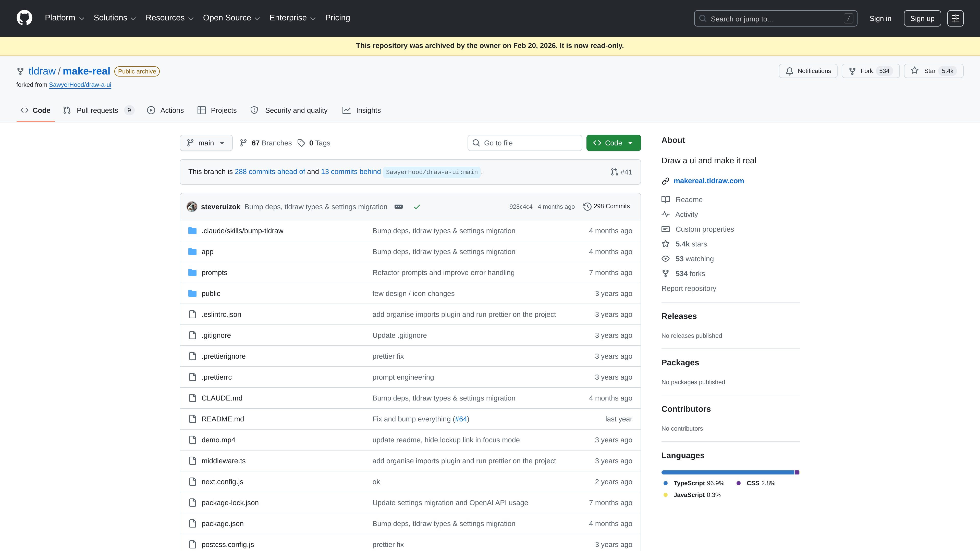This screenshot has height=551, width=980.
Task: Click the package.json file icon
Action: [192, 524]
